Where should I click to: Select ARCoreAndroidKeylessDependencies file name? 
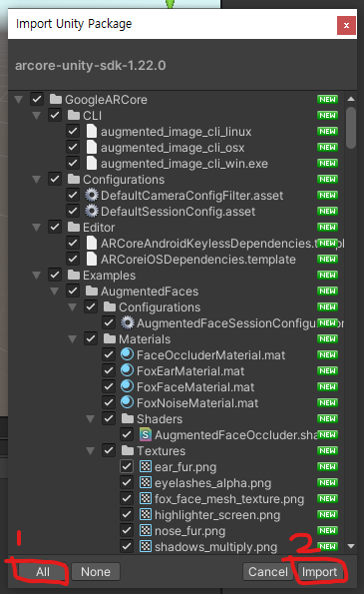pyautogui.click(x=222, y=244)
